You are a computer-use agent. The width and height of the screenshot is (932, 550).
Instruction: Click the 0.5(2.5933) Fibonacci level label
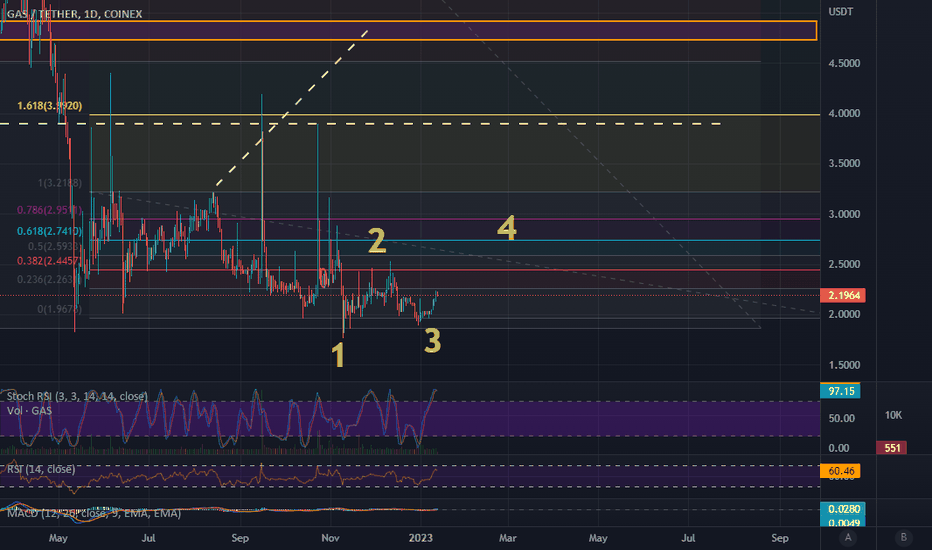(x=55, y=246)
